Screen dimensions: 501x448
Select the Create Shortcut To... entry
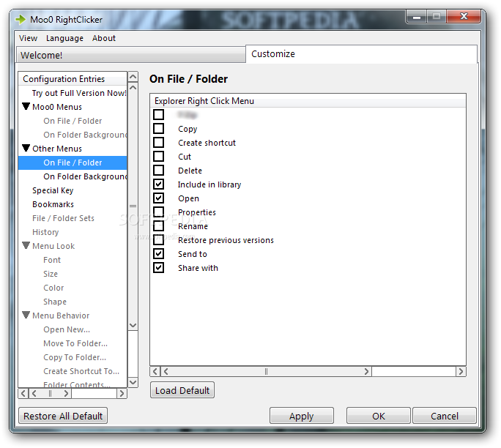click(81, 371)
